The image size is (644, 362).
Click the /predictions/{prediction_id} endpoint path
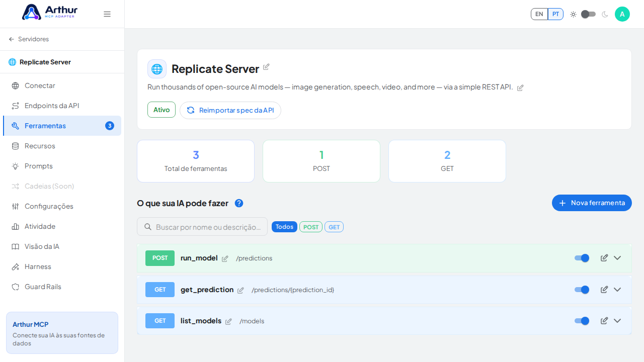click(x=293, y=290)
